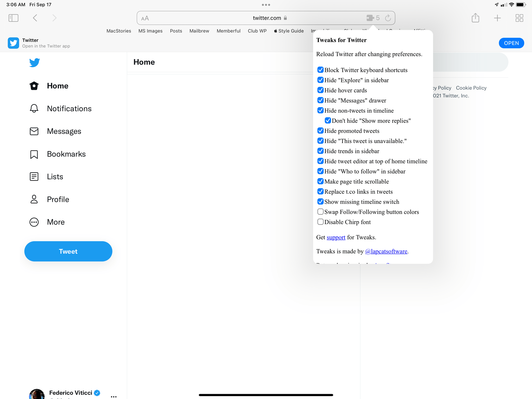Open the @lapcatsoftware link
Viewport: 532px width, 399px height.
click(x=386, y=251)
